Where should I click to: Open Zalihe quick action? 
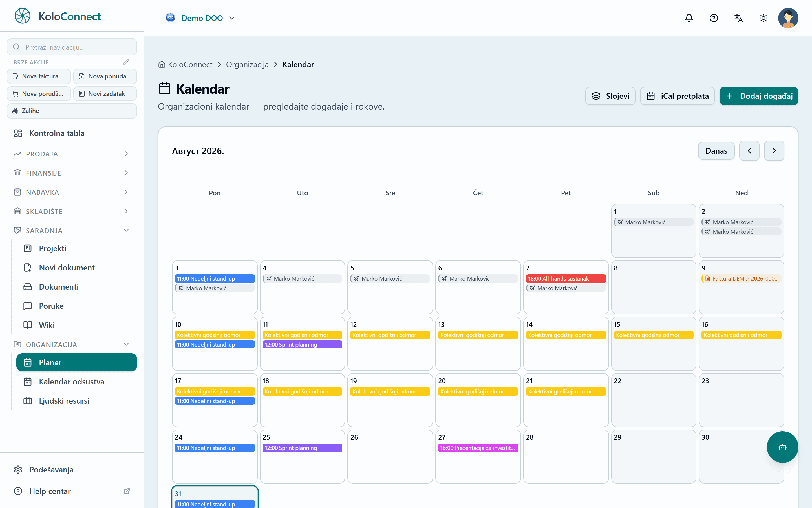click(x=72, y=111)
